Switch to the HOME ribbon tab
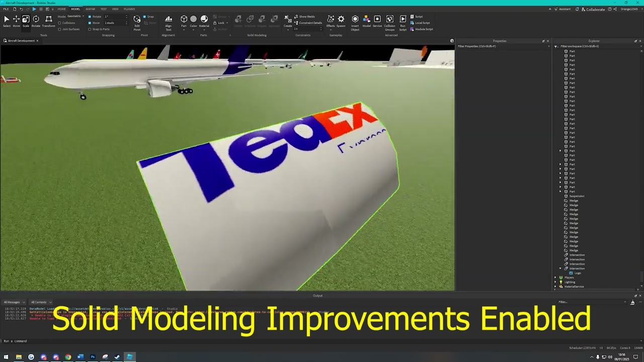644x362 pixels. [x=61, y=9]
